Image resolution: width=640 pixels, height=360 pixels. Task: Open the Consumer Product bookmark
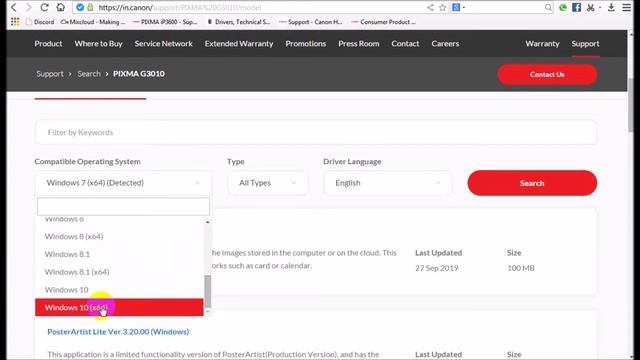click(384, 22)
